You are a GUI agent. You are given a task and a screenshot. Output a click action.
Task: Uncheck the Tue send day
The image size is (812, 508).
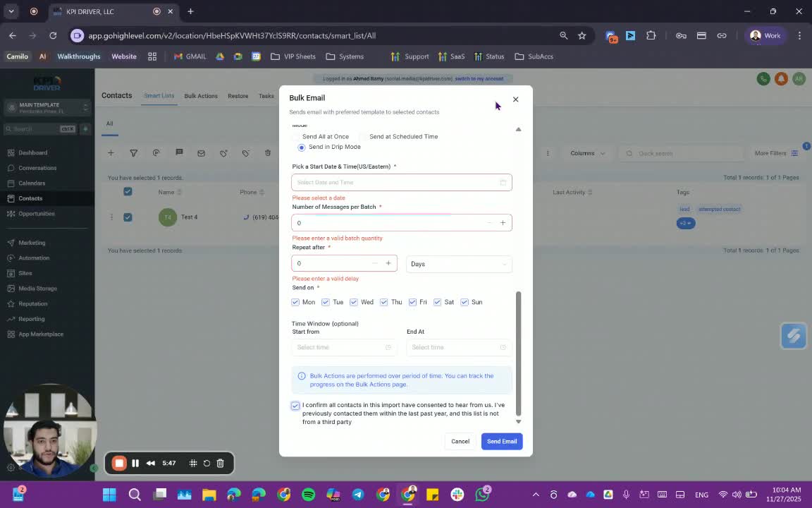325,302
